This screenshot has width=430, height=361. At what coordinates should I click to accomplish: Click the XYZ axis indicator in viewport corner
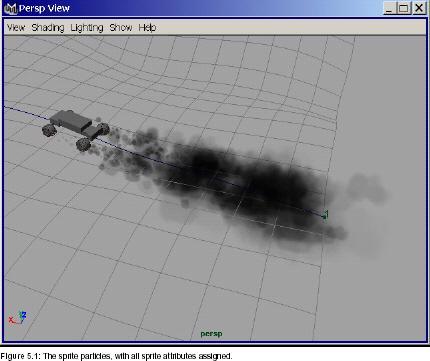[x=17, y=318]
